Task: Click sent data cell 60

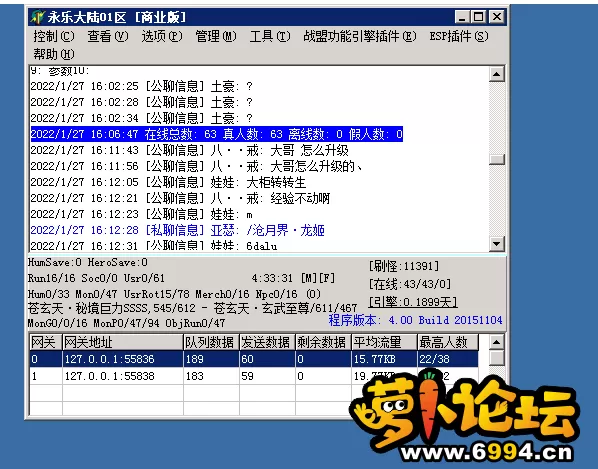Action: (267, 359)
